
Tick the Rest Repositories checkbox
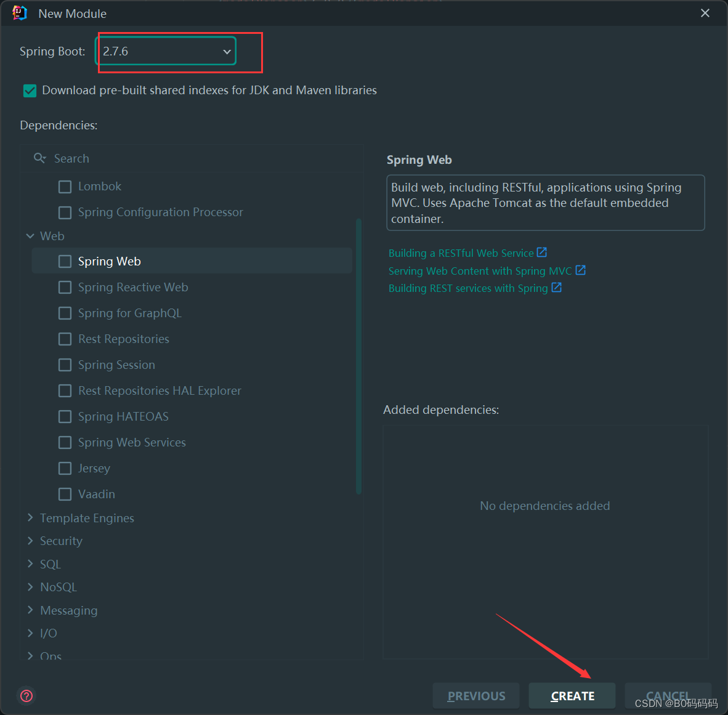coord(65,339)
